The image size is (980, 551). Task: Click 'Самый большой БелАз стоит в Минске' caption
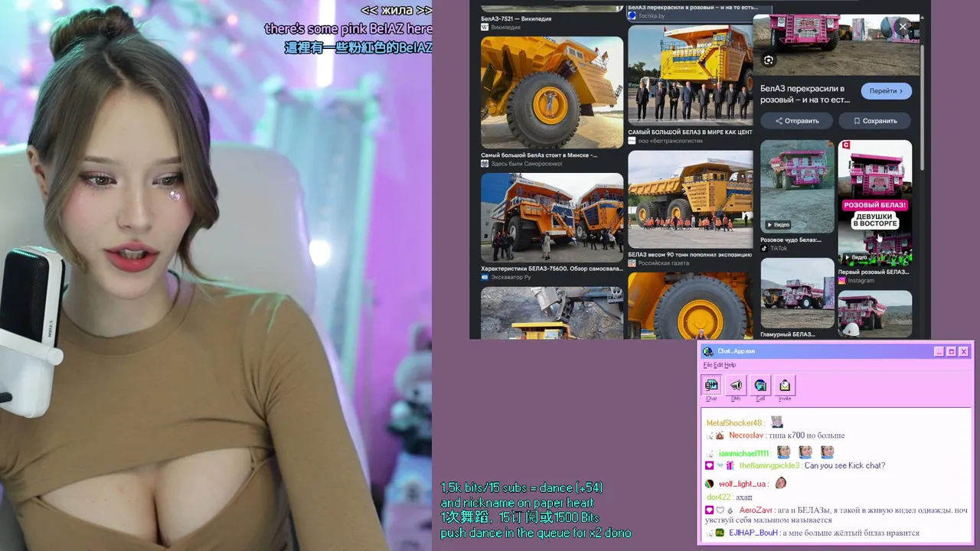pyautogui.click(x=539, y=155)
